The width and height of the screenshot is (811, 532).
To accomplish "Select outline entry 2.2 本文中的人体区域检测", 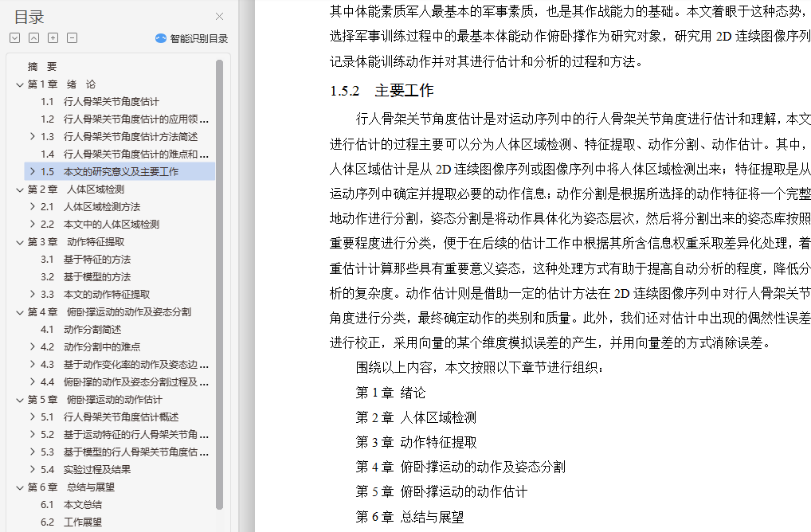I will 100,225.
